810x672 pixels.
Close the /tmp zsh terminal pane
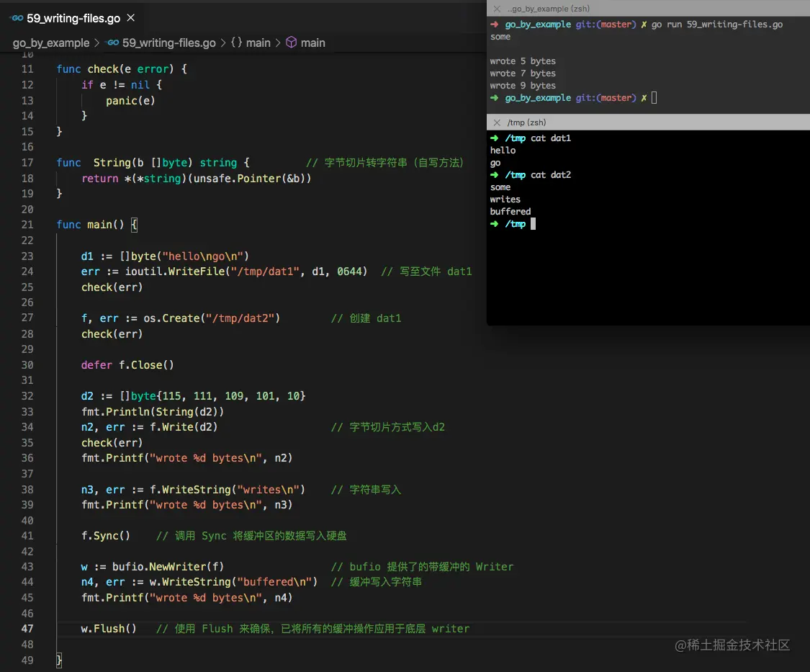(497, 122)
